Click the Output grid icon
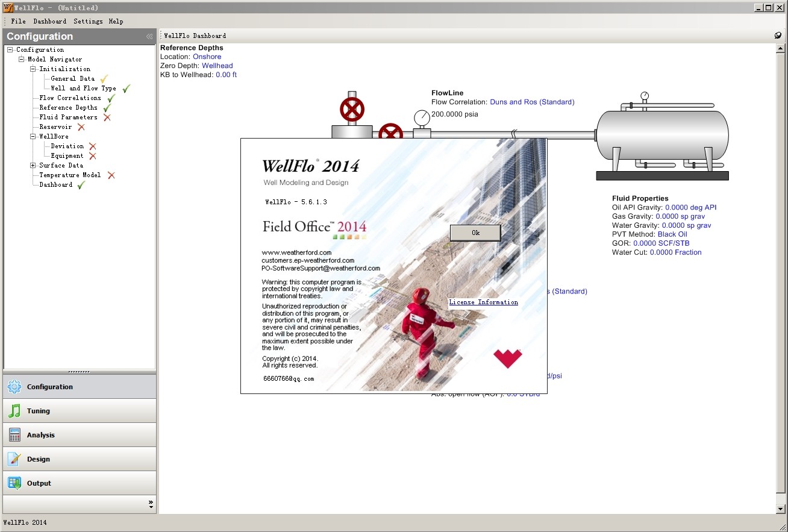Viewport: 788px width, 532px height. coord(14,483)
